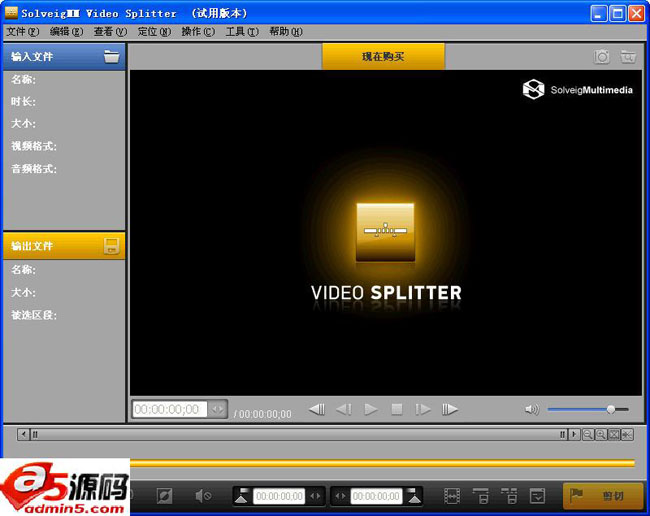Click the timeline scrollbar track
The height and width of the screenshot is (516, 650).
click(298, 434)
